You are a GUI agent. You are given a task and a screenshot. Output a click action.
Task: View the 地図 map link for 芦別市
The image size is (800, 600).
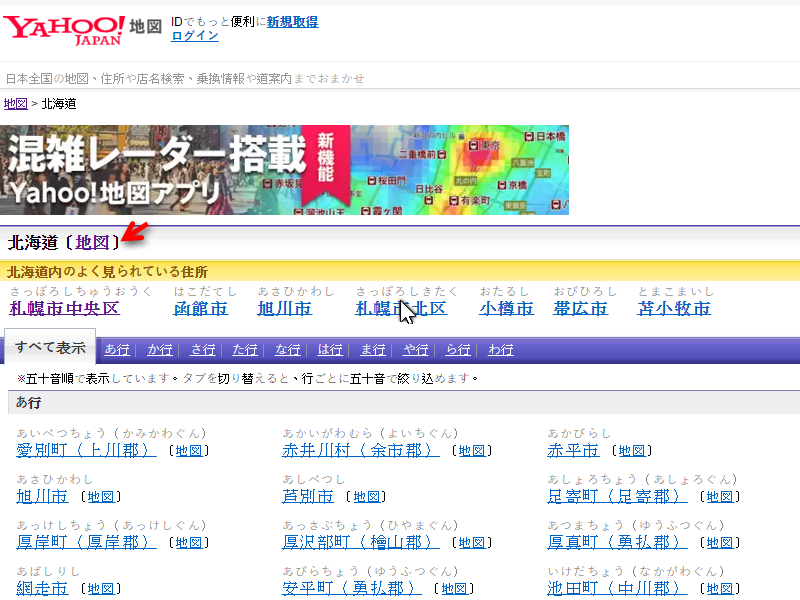[366, 496]
